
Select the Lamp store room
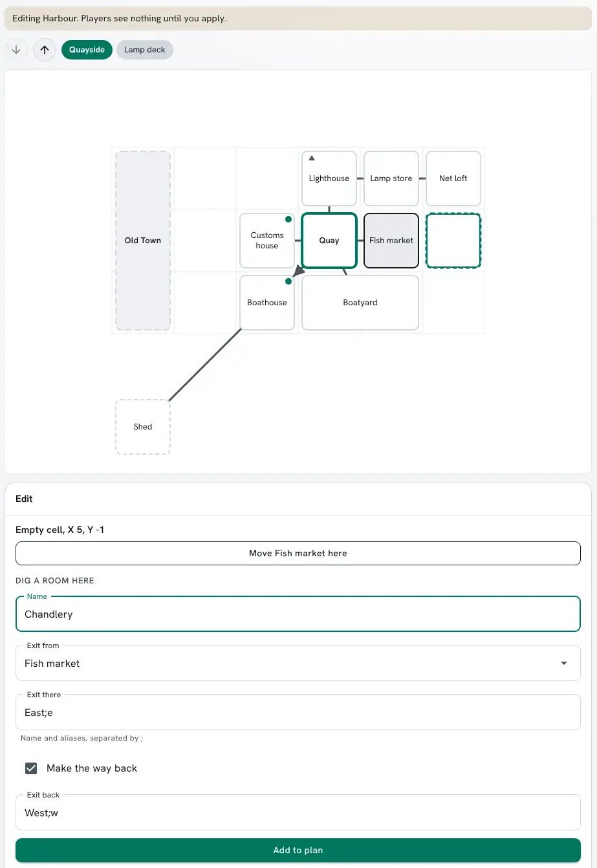[x=391, y=179]
